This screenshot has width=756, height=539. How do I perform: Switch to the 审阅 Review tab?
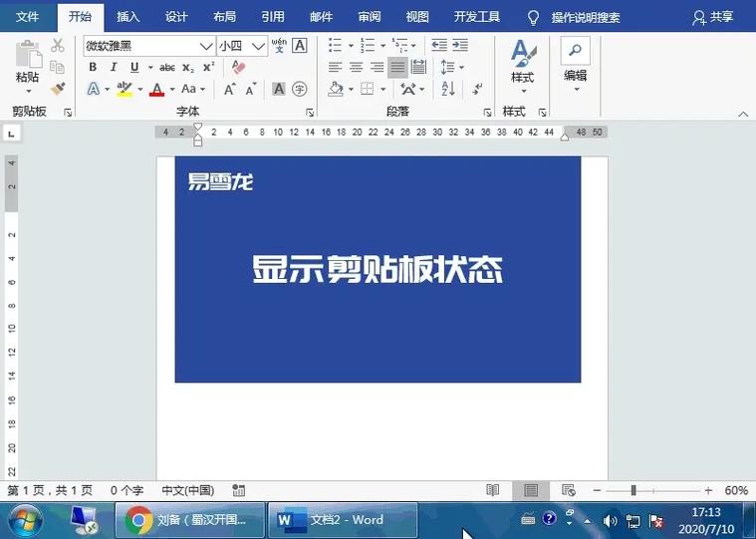(369, 17)
